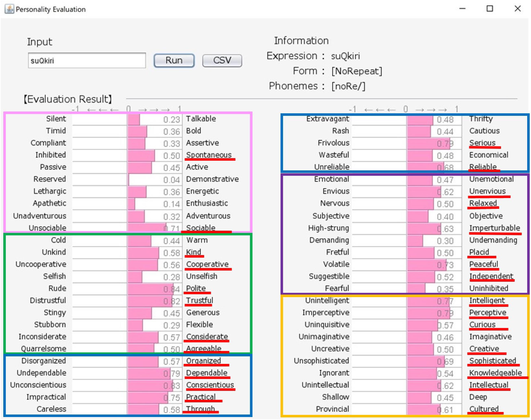The image size is (531, 420).
Task: Click the 'Sophisticated' label
Action: pos(493,361)
